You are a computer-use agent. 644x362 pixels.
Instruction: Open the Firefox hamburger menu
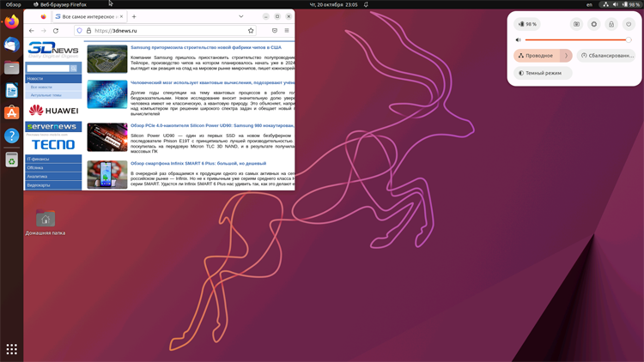coord(287,31)
